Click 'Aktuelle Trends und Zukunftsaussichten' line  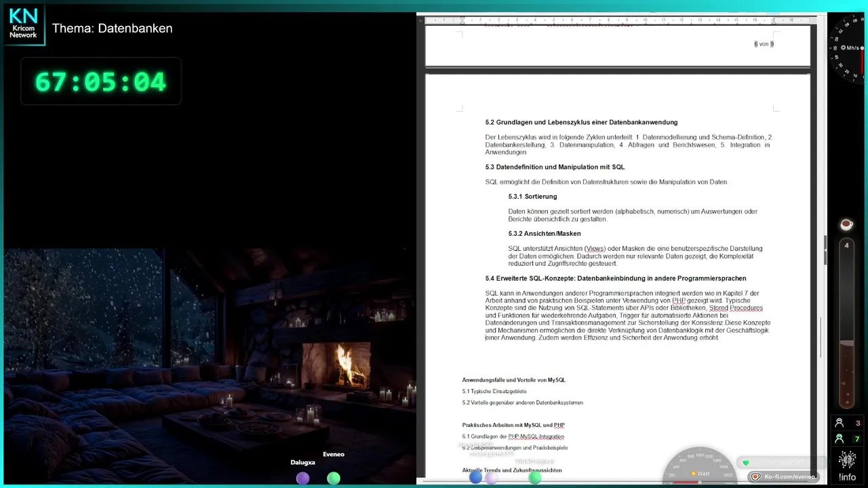coord(512,470)
